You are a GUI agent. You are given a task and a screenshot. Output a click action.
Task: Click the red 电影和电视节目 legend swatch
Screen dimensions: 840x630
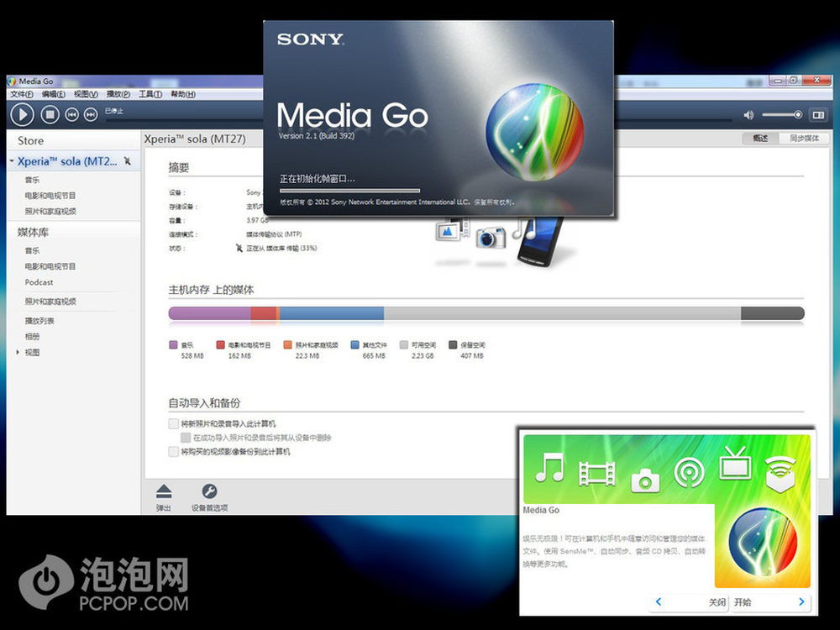220,344
